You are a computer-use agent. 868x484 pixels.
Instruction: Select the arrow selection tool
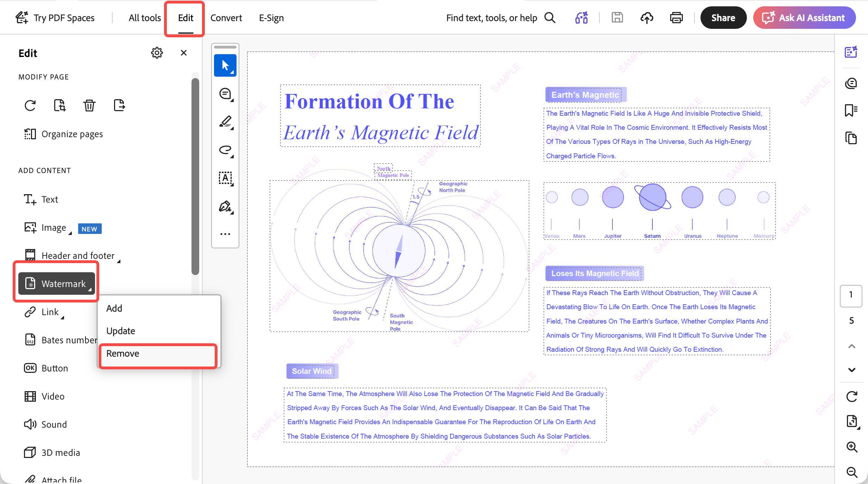pos(225,65)
